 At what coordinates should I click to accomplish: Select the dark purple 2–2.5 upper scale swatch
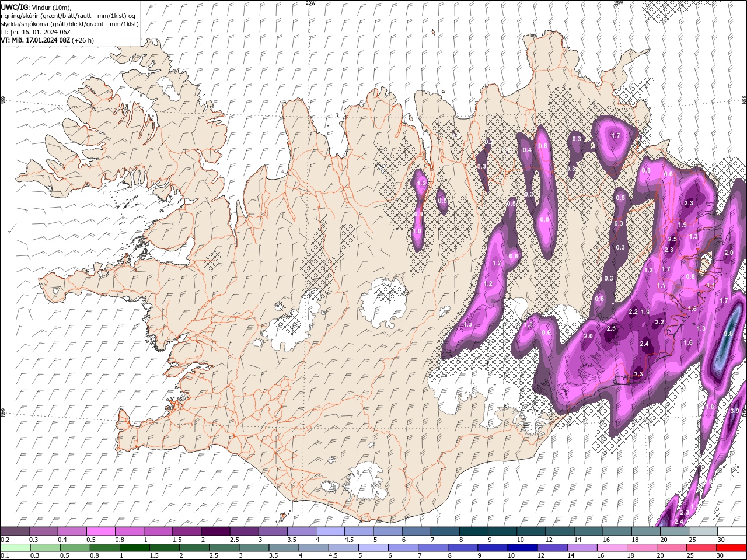(x=215, y=531)
